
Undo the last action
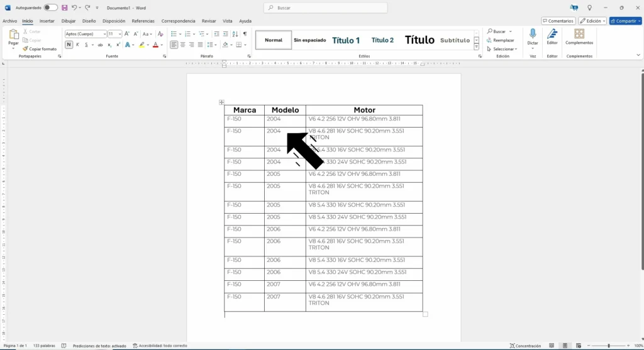(x=74, y=8)
